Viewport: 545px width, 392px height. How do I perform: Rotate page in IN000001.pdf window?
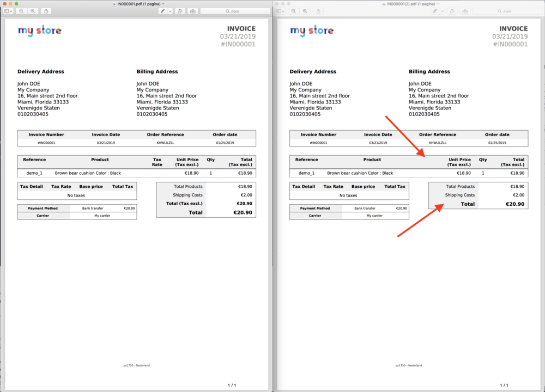click(180, 11)
